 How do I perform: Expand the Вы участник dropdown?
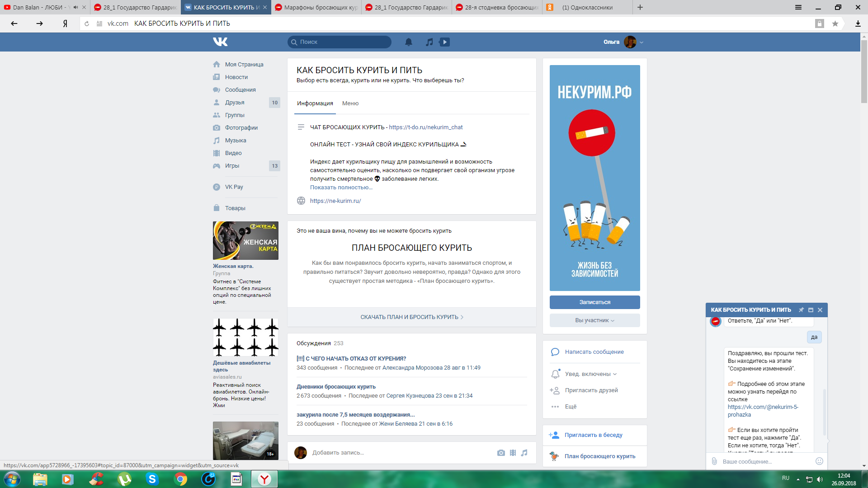click(x=595, y=320)
